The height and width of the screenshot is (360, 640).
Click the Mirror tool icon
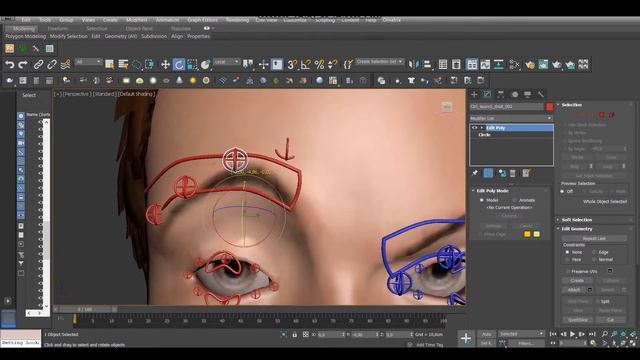click(x=413, y=64)
